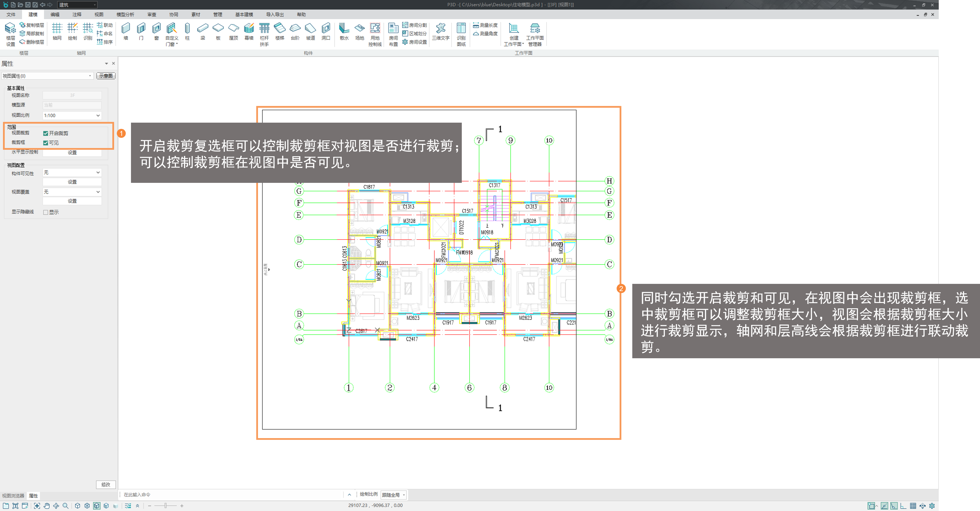Click the 示意图 button
This screenshot has width=980, height=511.
[x=105, y=76]
